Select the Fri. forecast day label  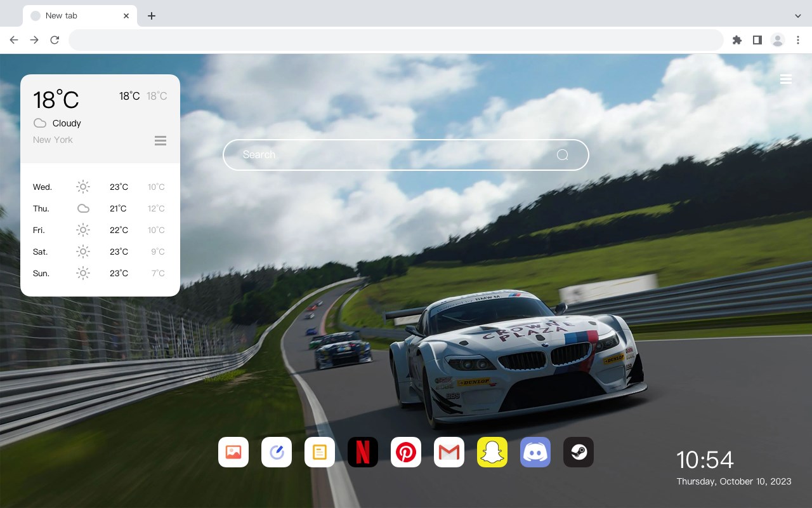(x=39, y=230)
